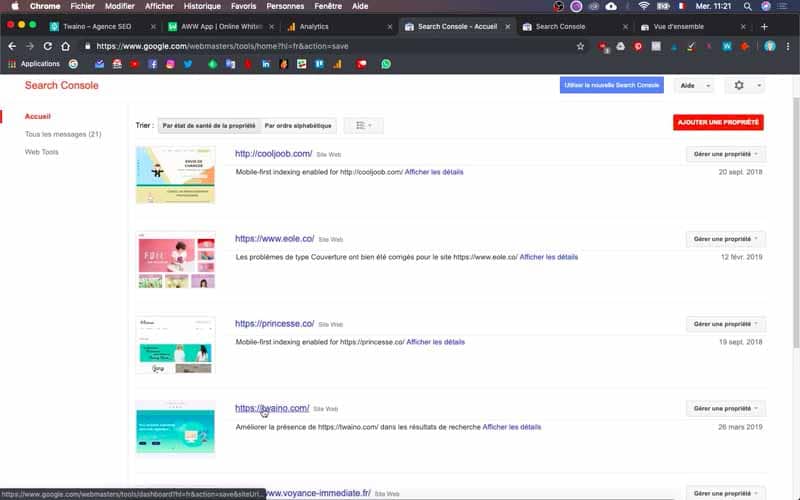
Task: Click the browser address bar URL
Action: [222, 46]
